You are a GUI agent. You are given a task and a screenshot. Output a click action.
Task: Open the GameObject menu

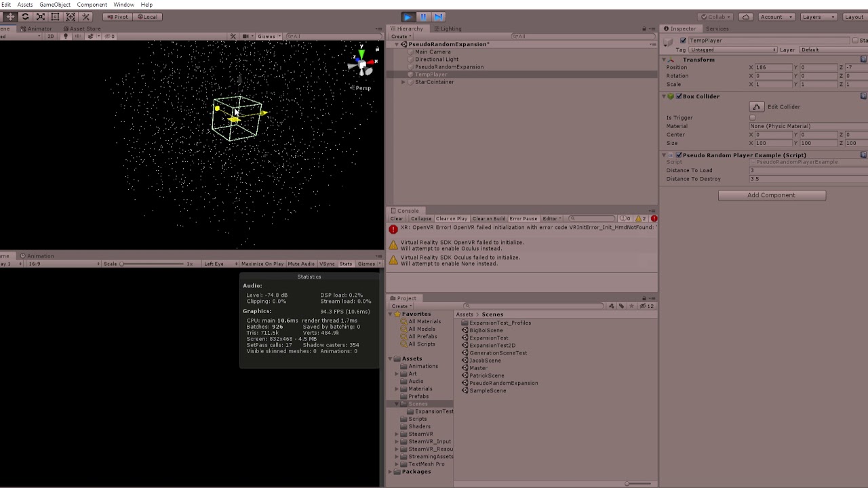(x=55, y=5)
